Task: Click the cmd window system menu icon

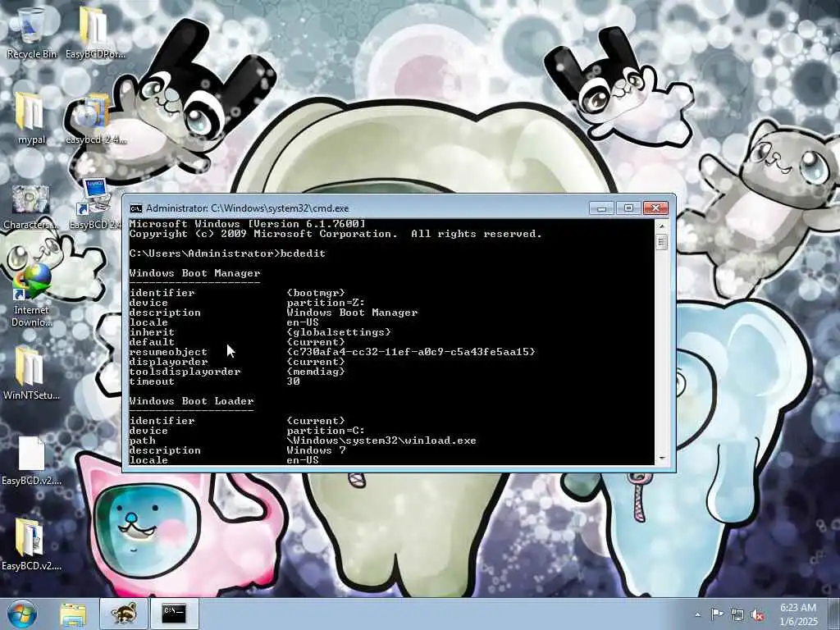Action: click(x=136, y=208)
